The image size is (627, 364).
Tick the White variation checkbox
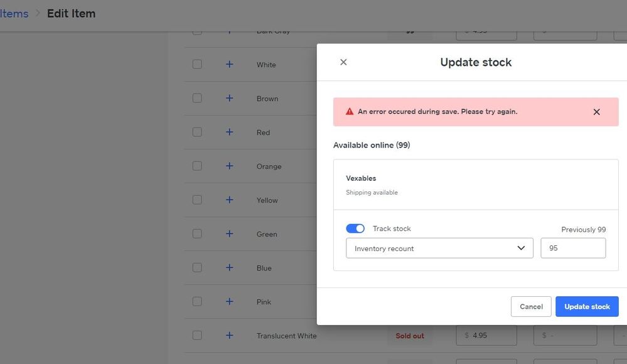(197, 65)
